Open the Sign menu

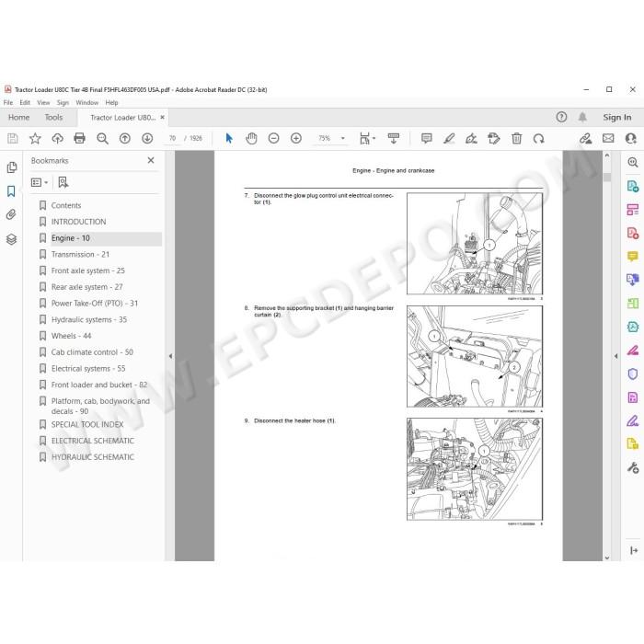63,103
